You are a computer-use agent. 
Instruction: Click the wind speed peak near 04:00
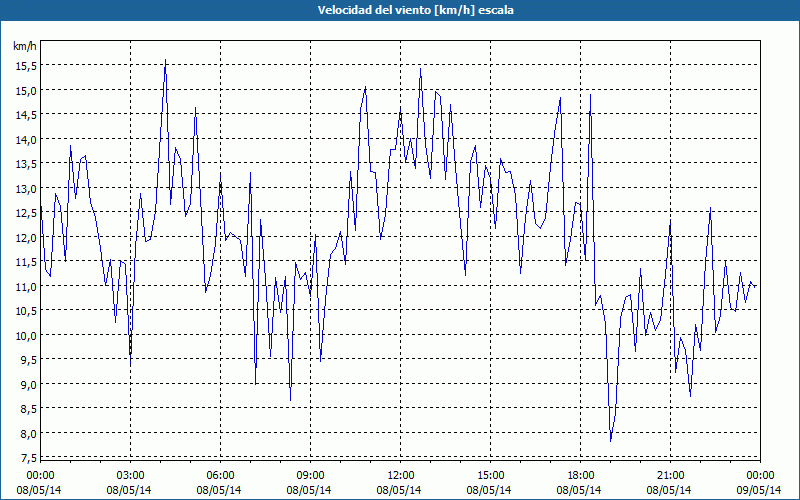pos(165,60)
